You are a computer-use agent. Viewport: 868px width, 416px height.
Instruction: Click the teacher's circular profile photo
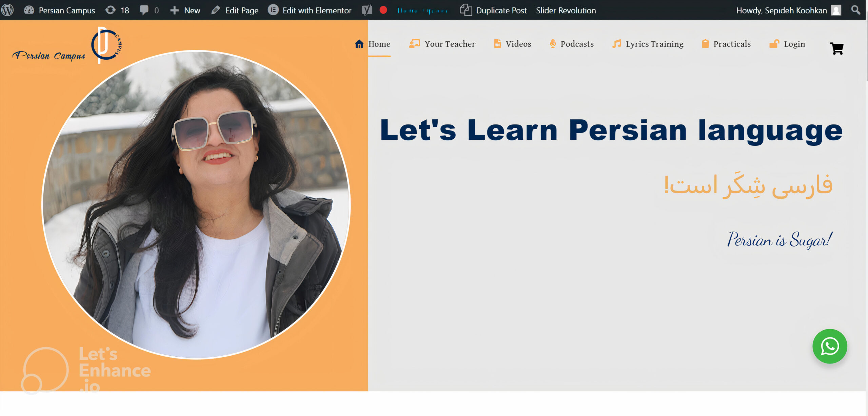196,204
